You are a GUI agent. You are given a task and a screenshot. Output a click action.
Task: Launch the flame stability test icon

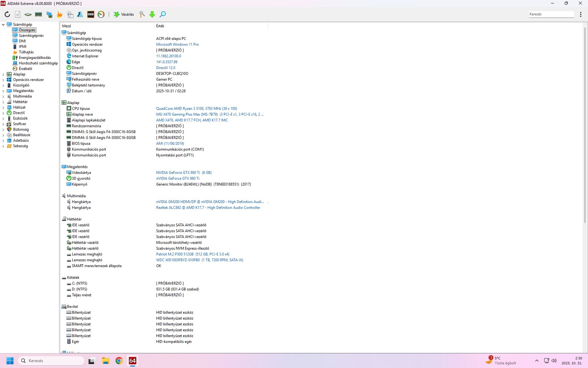pos(59,14)
